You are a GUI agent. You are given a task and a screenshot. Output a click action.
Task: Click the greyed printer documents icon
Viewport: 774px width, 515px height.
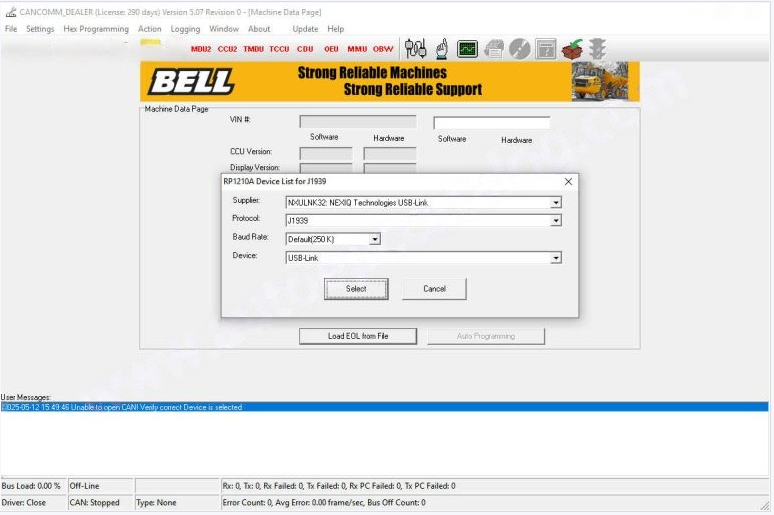(x=494, y=49)
